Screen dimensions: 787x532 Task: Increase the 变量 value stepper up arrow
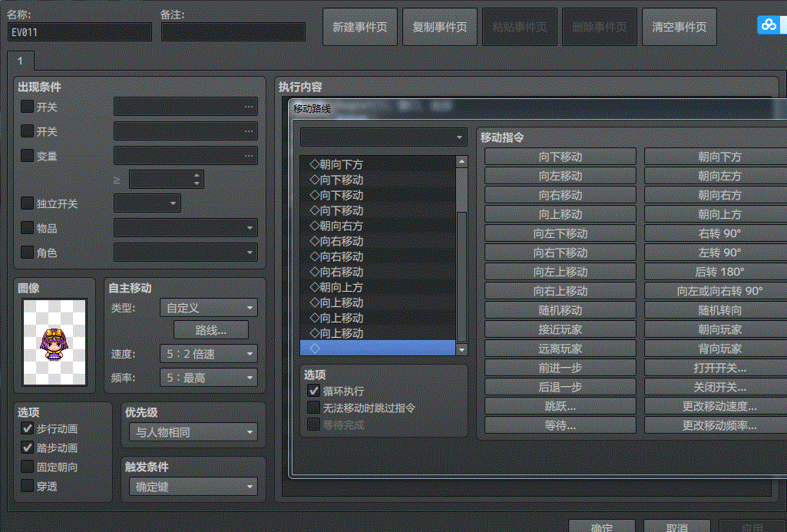click(x=197, y=175)
